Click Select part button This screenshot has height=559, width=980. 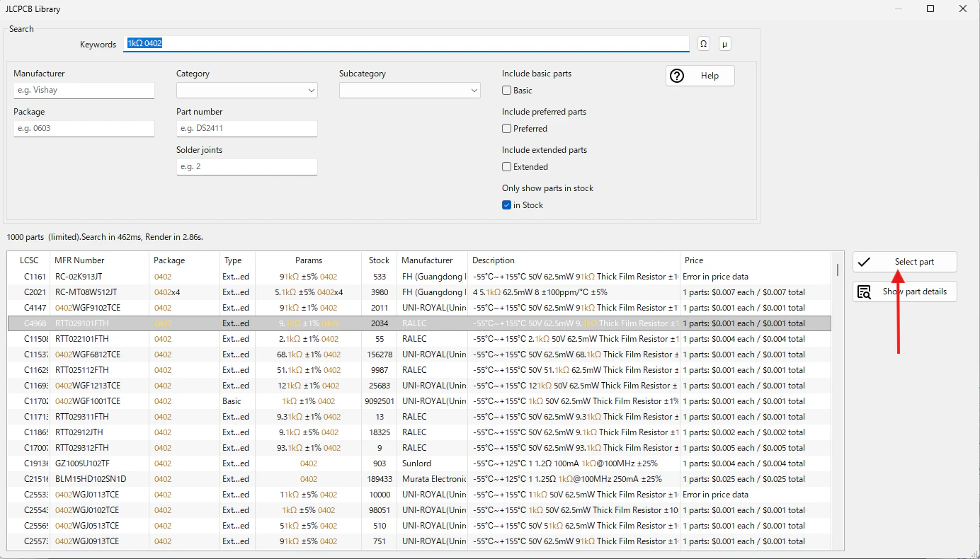(x=904, y=262)
